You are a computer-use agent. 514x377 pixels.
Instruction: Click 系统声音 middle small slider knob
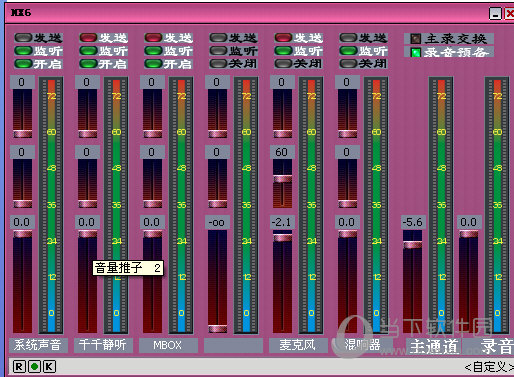click(x=23, y=204)
